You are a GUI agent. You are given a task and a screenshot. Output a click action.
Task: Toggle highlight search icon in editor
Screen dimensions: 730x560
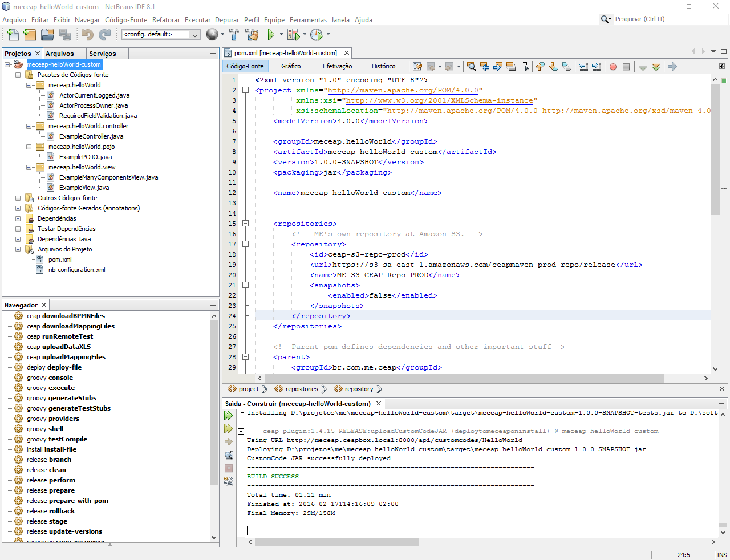click(511, 67)
